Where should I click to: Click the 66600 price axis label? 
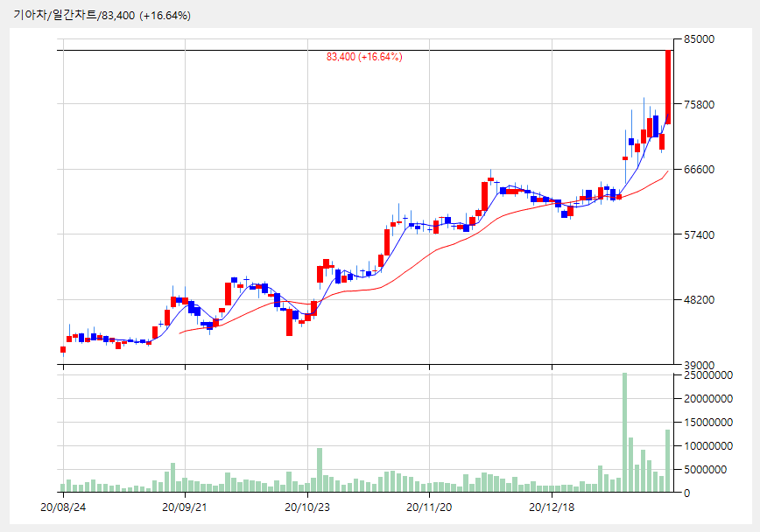click(x=699, y=169)
